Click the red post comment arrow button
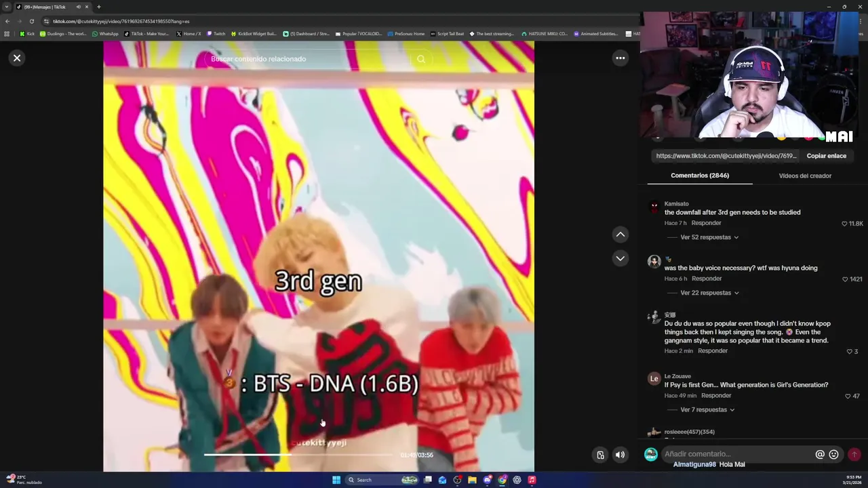Viewport: 868px width, 488px height. [854, 455]
